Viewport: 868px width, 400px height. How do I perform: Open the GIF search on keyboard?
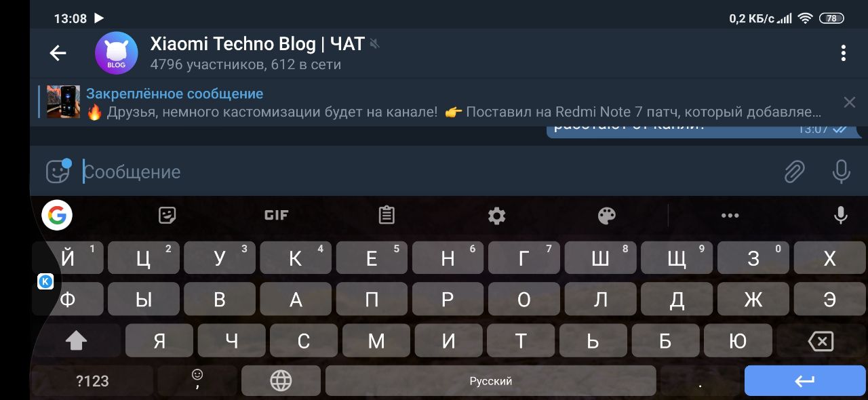[x=277, y=216]
